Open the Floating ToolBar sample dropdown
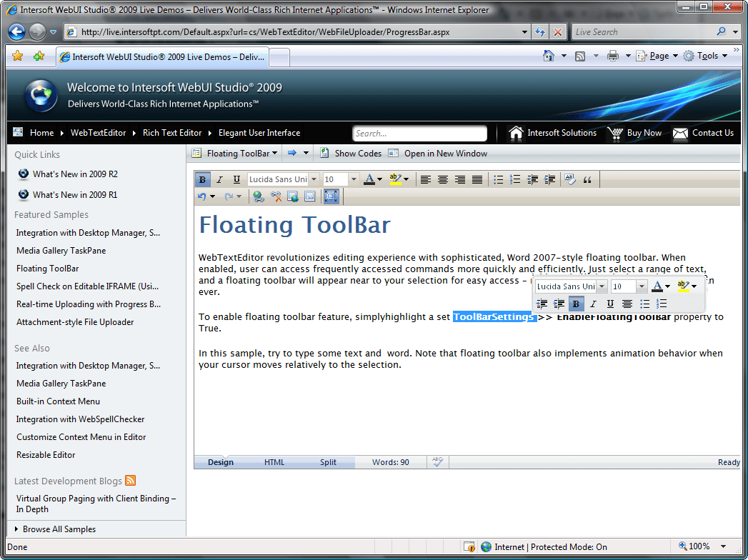Viewport: 748px width, 560px height. (235, 154)
